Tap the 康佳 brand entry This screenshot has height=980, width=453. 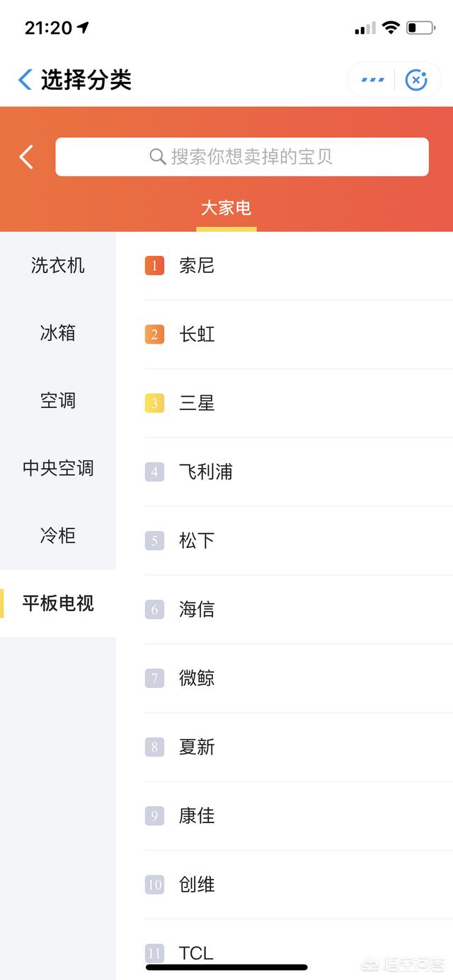coord(197,816)
